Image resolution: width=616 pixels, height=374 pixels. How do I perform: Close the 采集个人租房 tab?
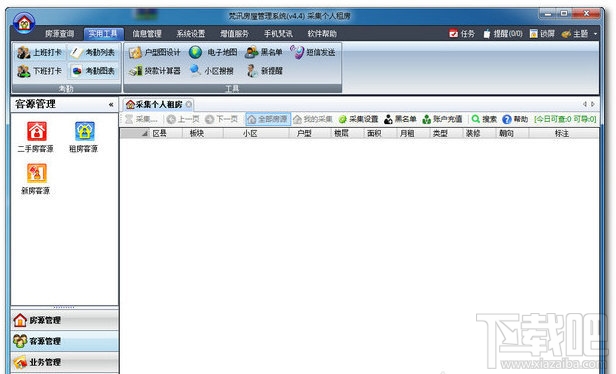click(x=189, y=104)
